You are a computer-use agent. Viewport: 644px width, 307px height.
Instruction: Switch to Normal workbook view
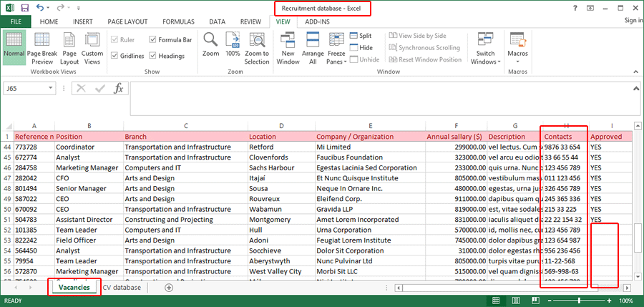click(14, 47)
